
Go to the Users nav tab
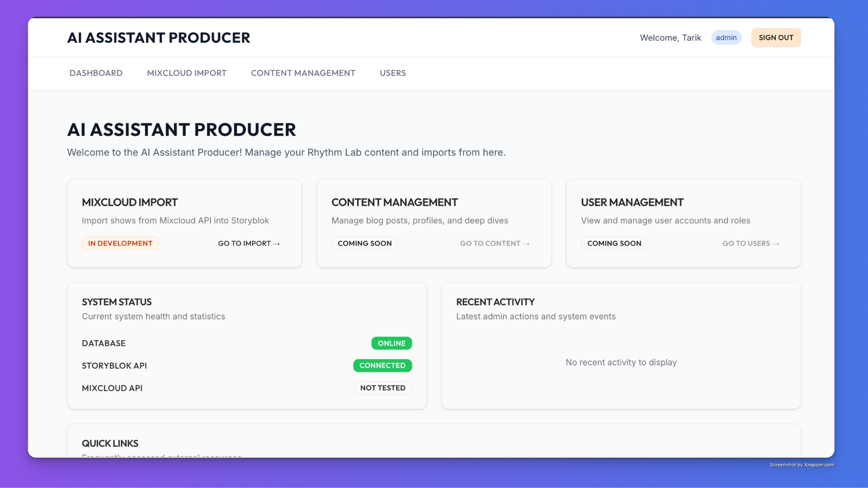pyautogui.click(x=392, y=73)
